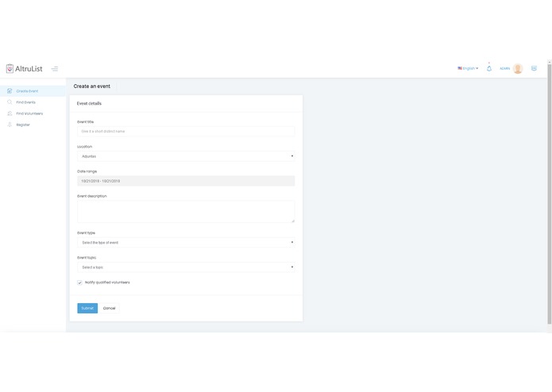Image resolution: width=552 pixels, height=392 pixels.
Task: Open the Event topic dropdown
Action: pyautogui.click(x=186, y=267)
